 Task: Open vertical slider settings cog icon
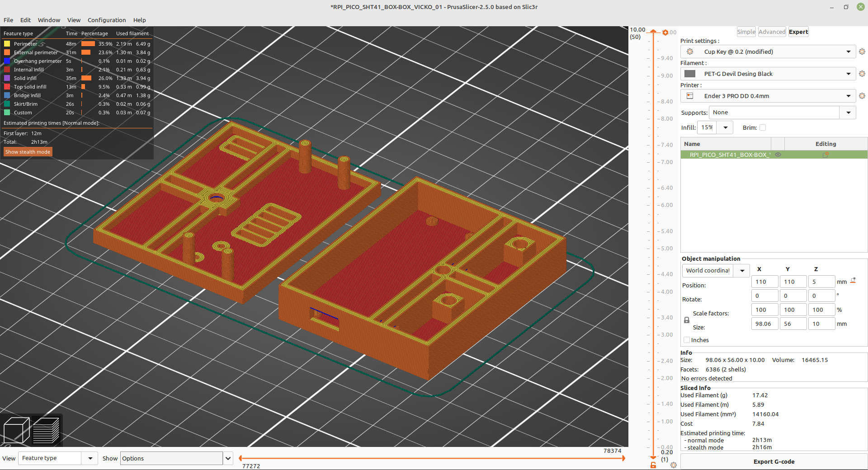click(x=674, y=465)
